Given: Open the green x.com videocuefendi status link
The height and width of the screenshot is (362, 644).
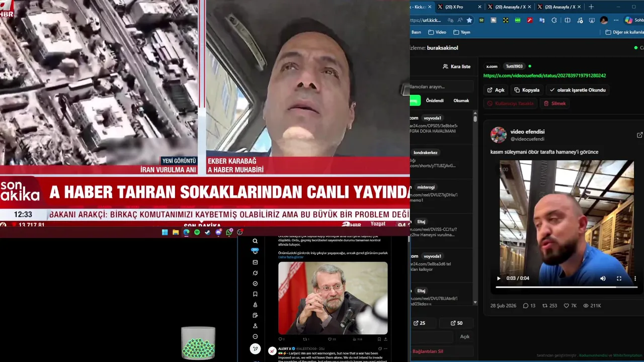Looking at the screenshot, I should pos(544,75).
